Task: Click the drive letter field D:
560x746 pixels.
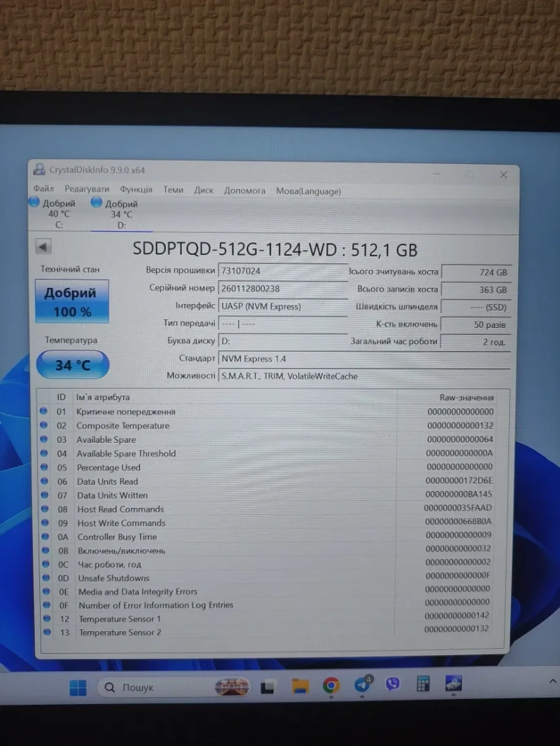Action: [283, 340]
